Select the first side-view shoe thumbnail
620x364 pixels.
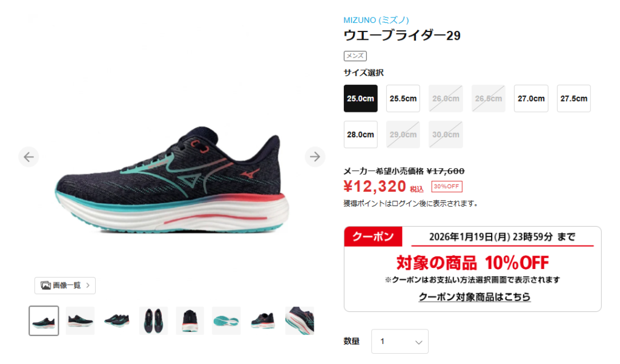44,320
